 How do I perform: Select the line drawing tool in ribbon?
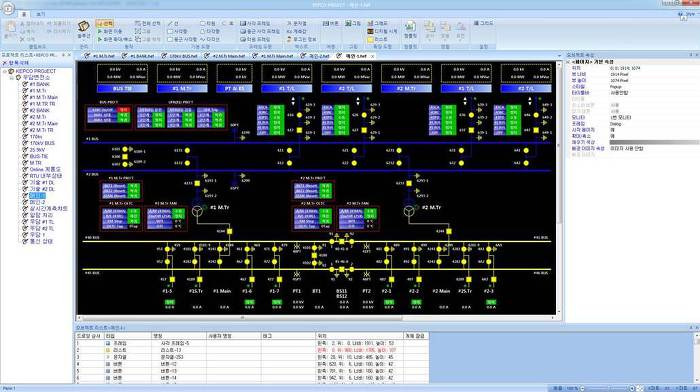173,23
